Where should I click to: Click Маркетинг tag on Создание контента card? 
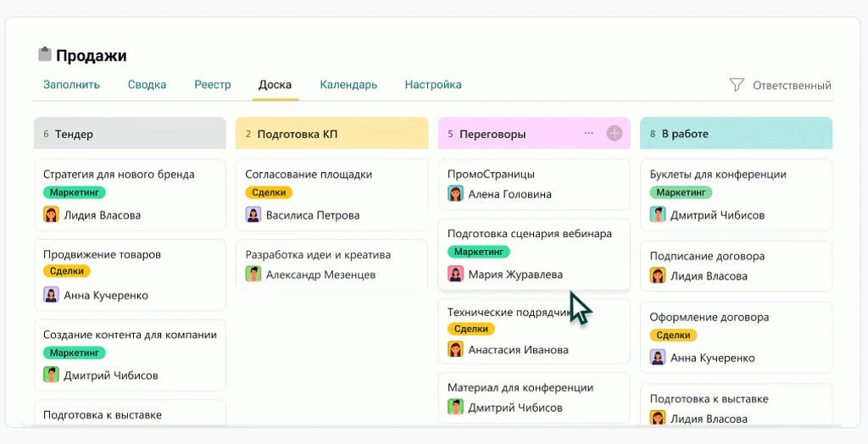[75, 352]
